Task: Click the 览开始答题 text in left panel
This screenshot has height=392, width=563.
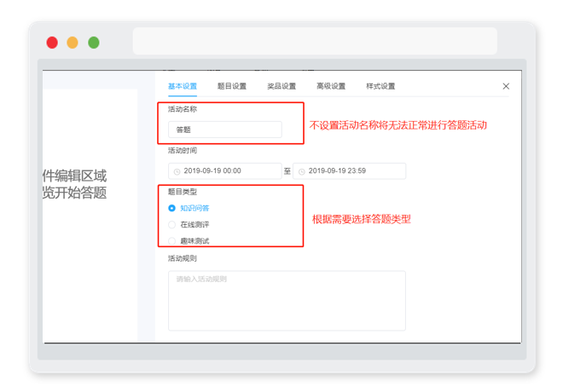Action: 75,193
